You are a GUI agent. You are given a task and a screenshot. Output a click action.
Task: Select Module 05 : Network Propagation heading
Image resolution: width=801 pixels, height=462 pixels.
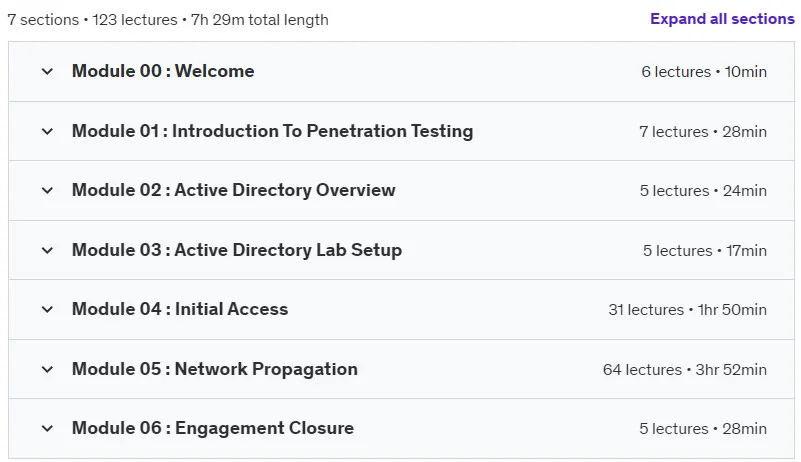(215, 369)
